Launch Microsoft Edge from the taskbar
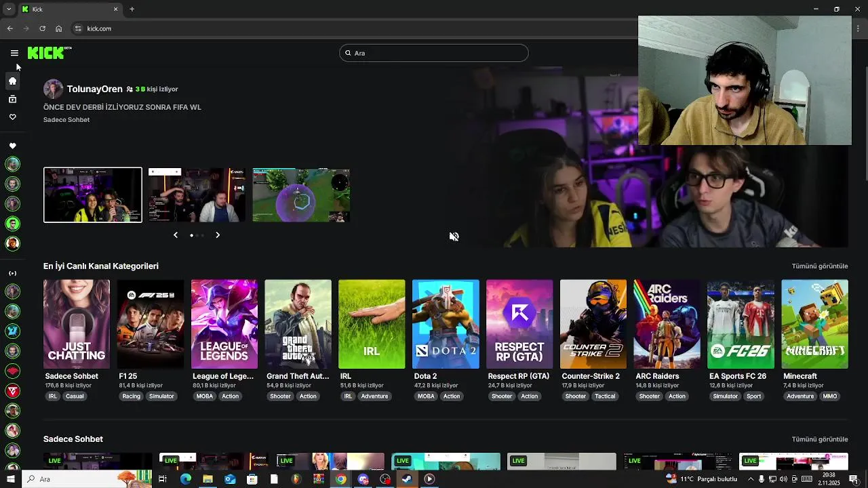This screenshot has width=868, height=488. (186, 479)
